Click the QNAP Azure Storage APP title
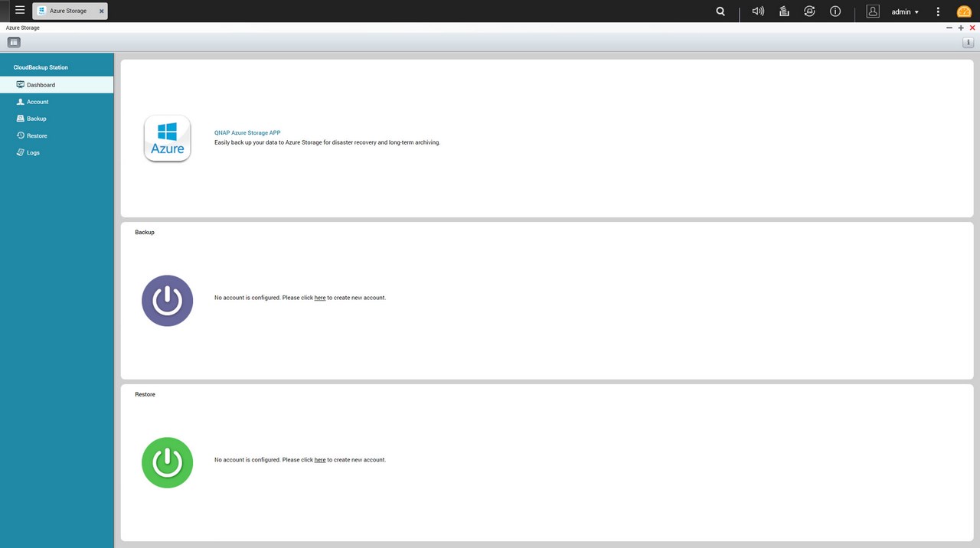Viewport: 980px width, 548px height. point(247,132)
